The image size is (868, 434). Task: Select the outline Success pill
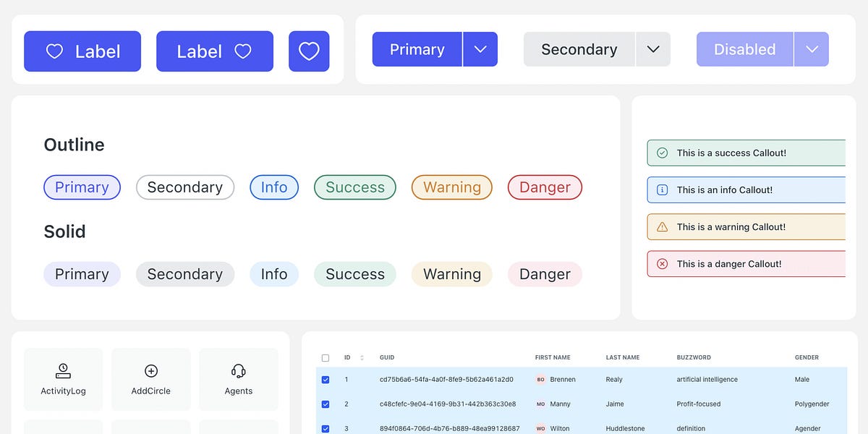click(x=355, y=187)
